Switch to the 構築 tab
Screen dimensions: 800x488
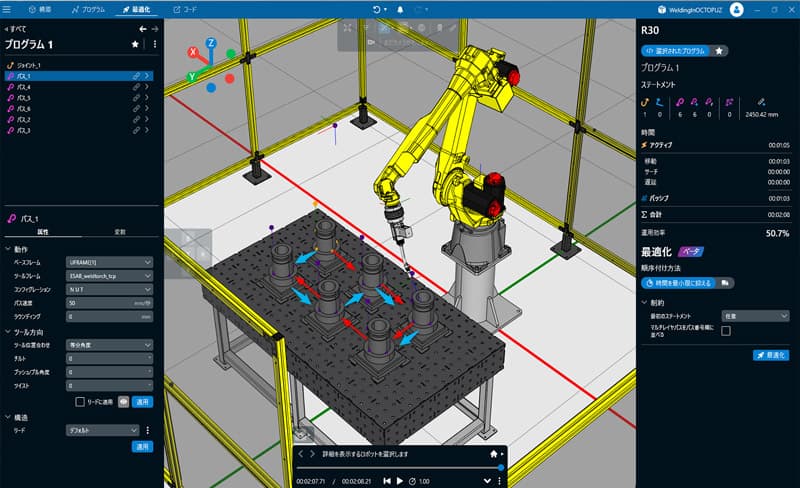tap(40, 9)
